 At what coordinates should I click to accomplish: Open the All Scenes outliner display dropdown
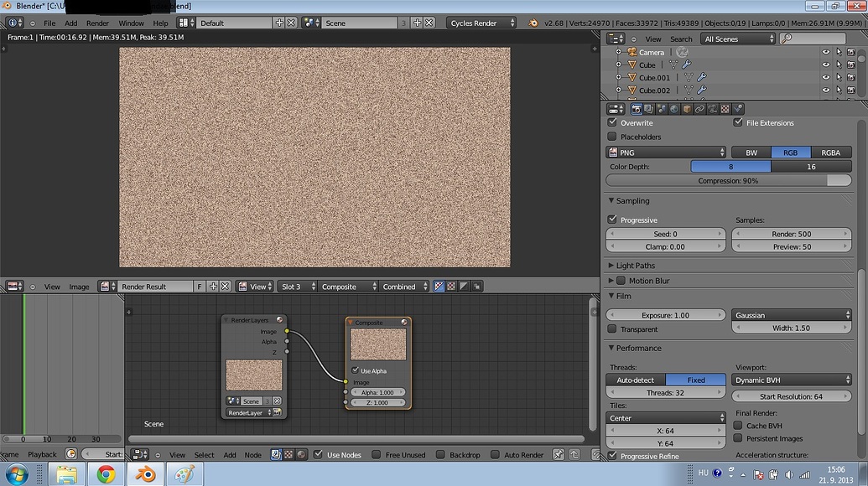[738, 39]
